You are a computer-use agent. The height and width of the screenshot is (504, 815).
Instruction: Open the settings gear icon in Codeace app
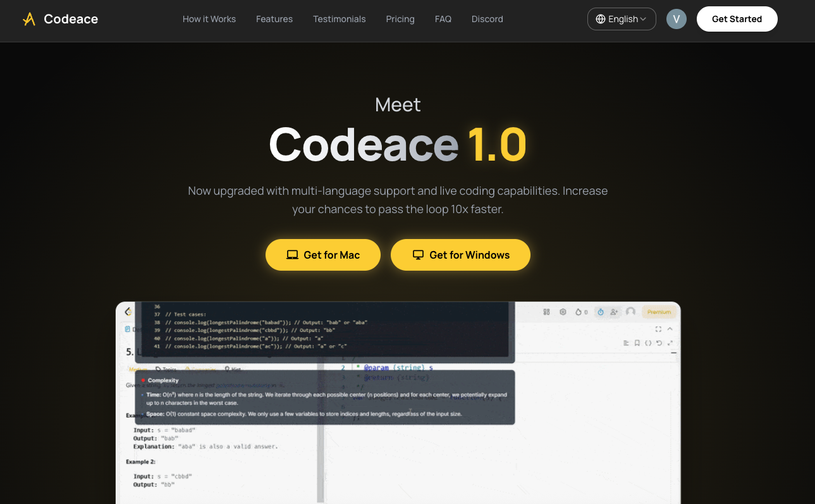point(562,311)
